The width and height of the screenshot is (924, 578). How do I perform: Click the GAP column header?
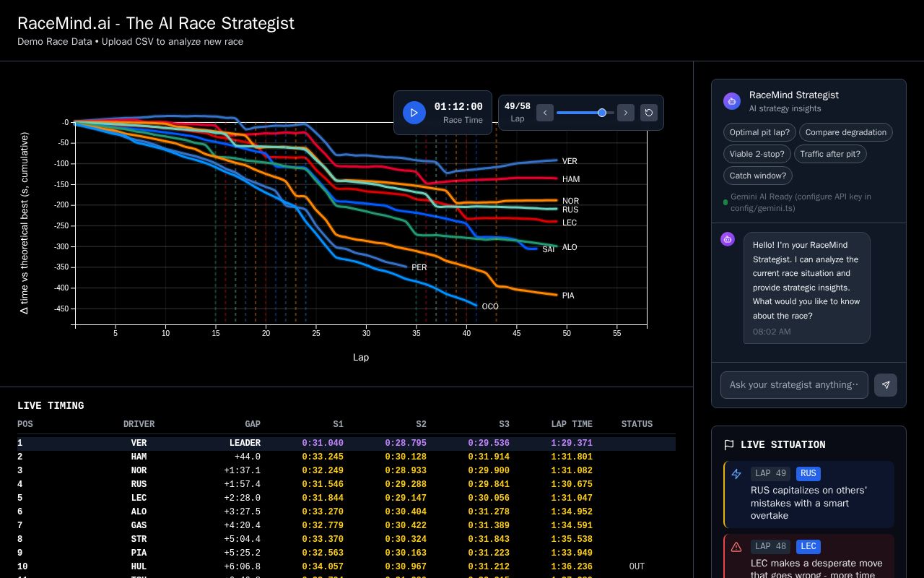tap(252, 425)
